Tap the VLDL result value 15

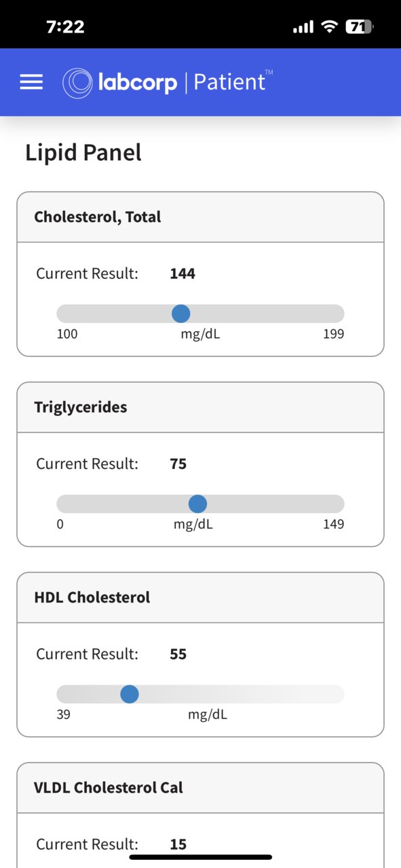[x=178, y=844]
